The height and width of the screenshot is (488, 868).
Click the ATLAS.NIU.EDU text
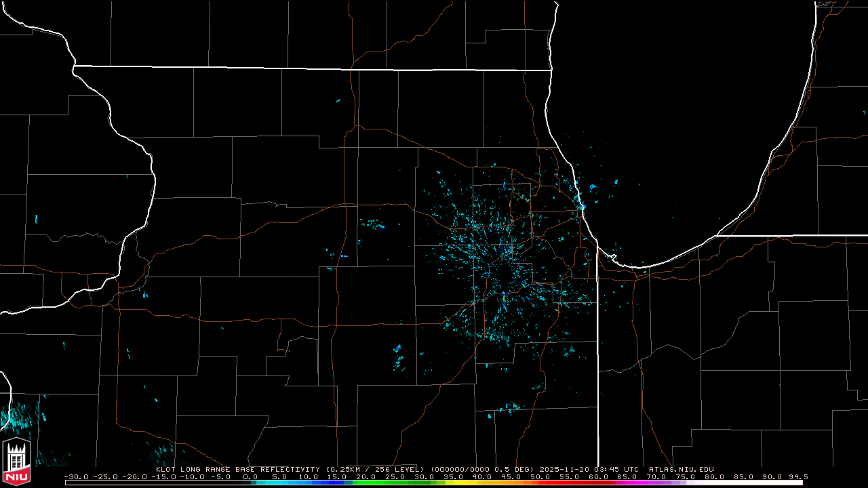[x=682, y=469]
